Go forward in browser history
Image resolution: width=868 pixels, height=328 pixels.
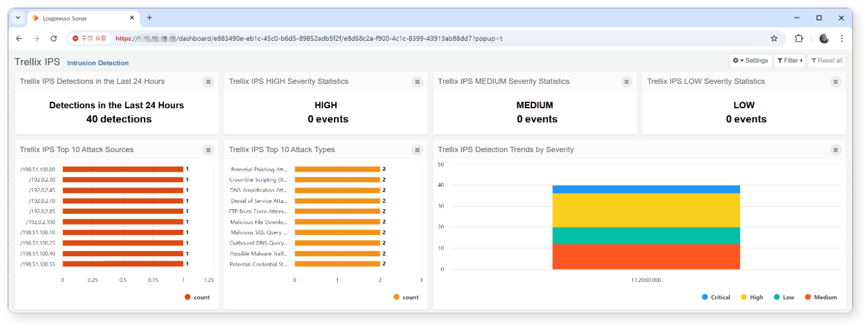coord(36,38)
